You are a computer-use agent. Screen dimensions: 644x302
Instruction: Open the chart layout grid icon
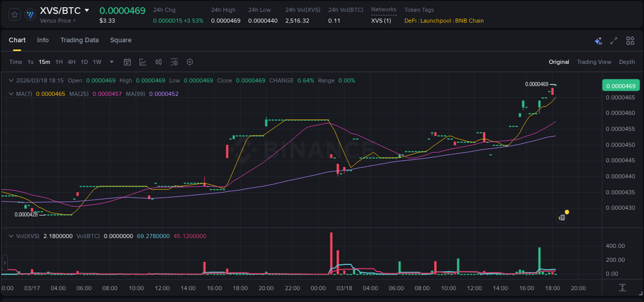[630, 41]
